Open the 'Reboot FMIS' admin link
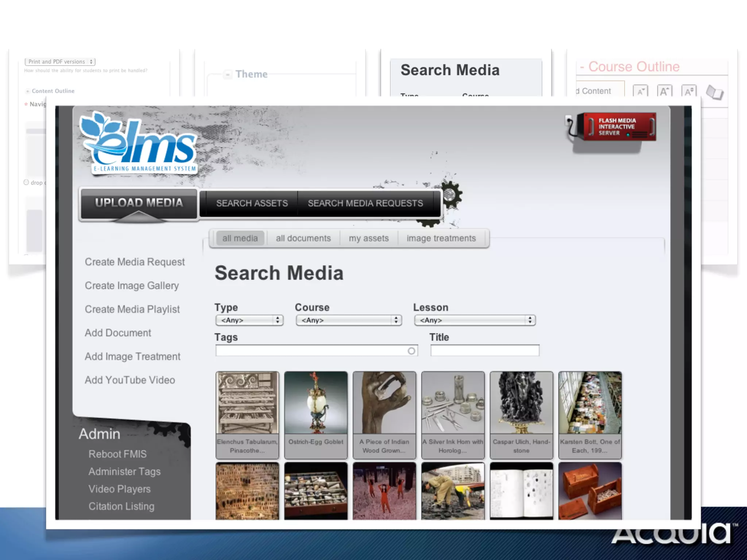The width and height of the screenshot is (747, 560). pyautogui.click(x=117, y=454)
